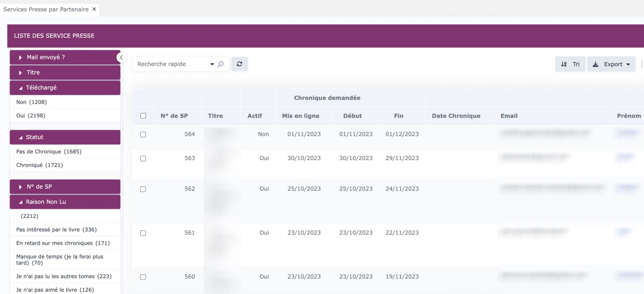Collapse the Téléchargé filter panel
The image size is (644, 294).
(65, 88)
